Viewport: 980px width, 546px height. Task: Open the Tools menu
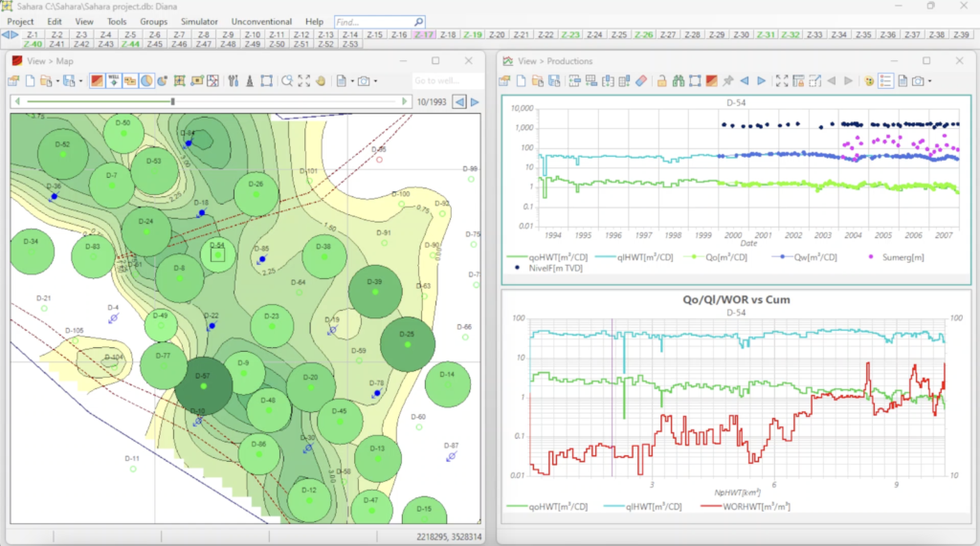pos(117,22)
